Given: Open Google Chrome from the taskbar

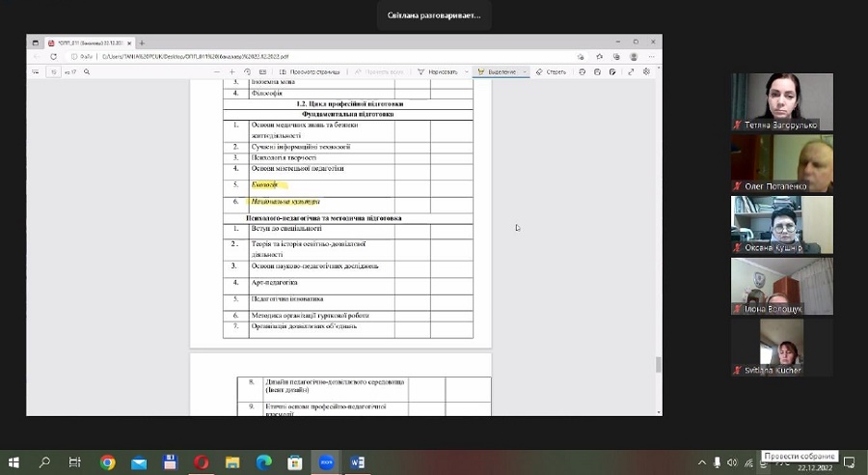Looking at the screenshot, I should pyautogui.click(x=107, y=462).
